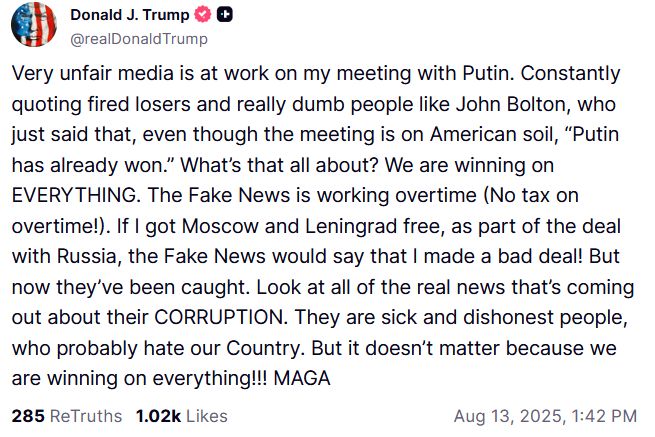The height and width of the screenshot is (437, 655).
Task: Click the black plus badge beside name
Action: (224, 16)
